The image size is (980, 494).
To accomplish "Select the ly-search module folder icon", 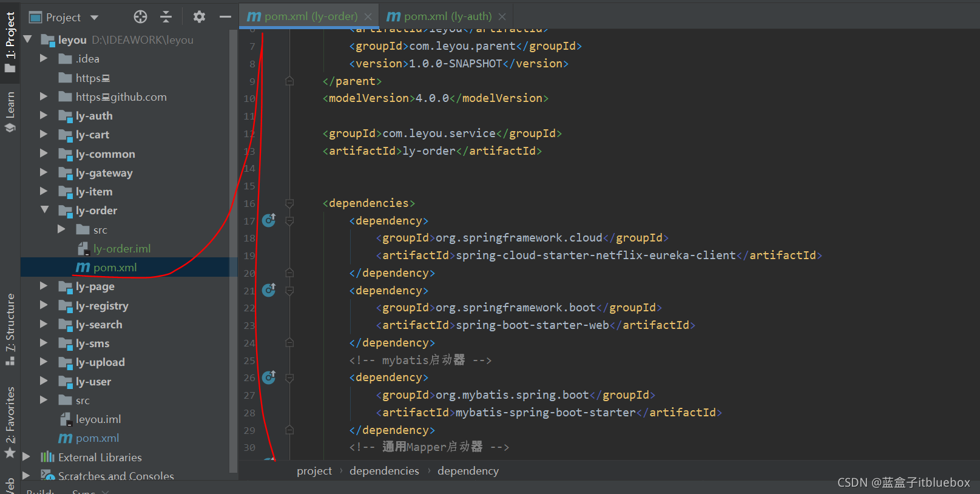I will coord(66,325).
